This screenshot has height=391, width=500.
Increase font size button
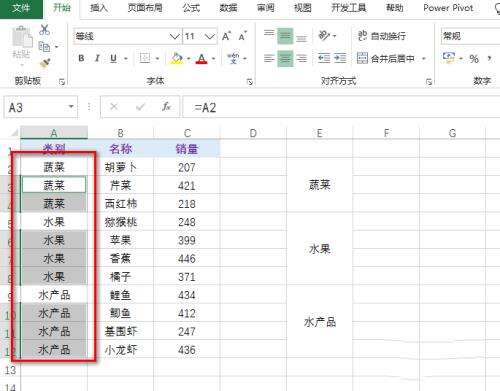pyautogui.click(x=226, y=36)
